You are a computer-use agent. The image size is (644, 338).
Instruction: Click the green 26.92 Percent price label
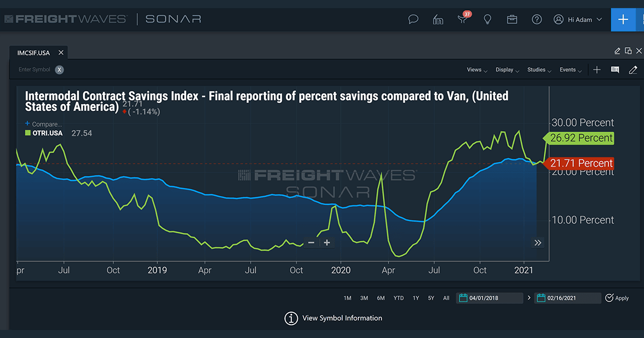[x=580, y=138]
